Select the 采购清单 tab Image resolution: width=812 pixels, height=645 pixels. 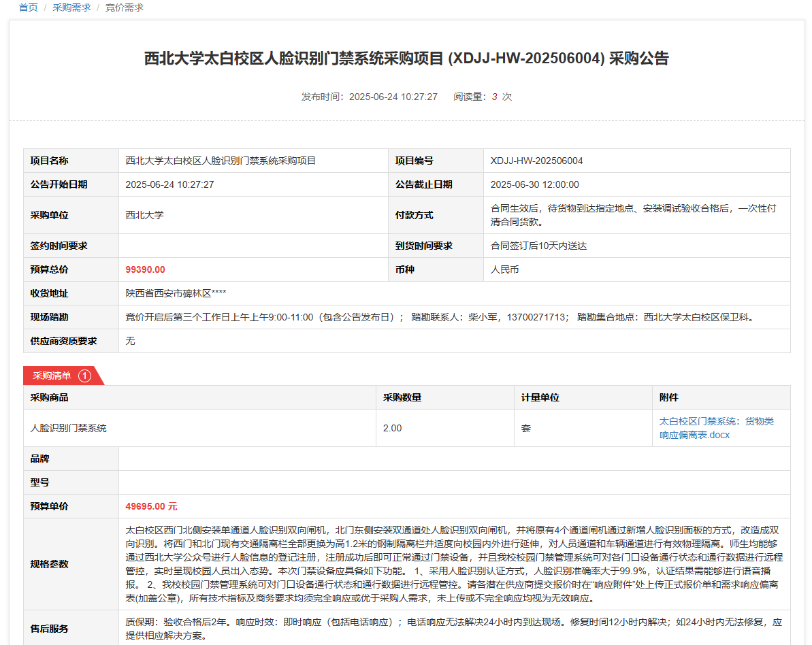tap(52, 376)
